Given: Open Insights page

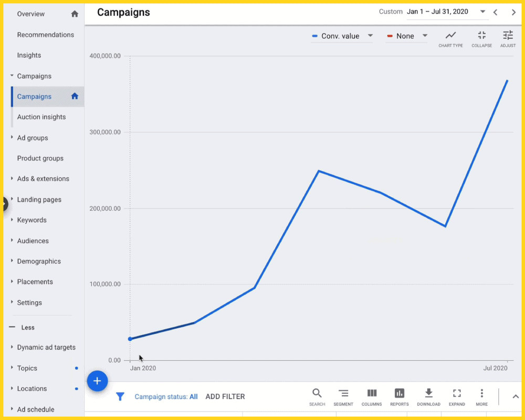Looking at the screenshot, I should coord(29,55).
